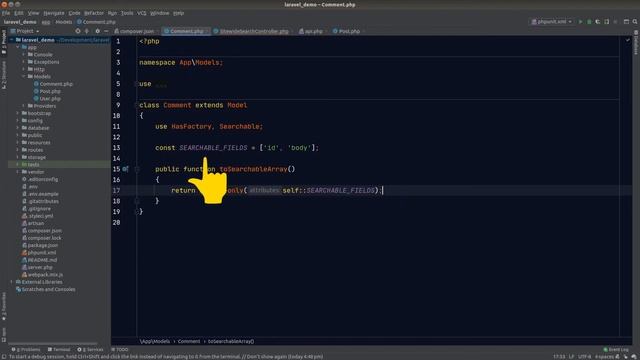Expand the vendor folder
The width and height of the screenshot is (640, 360).
coord(18,172)
